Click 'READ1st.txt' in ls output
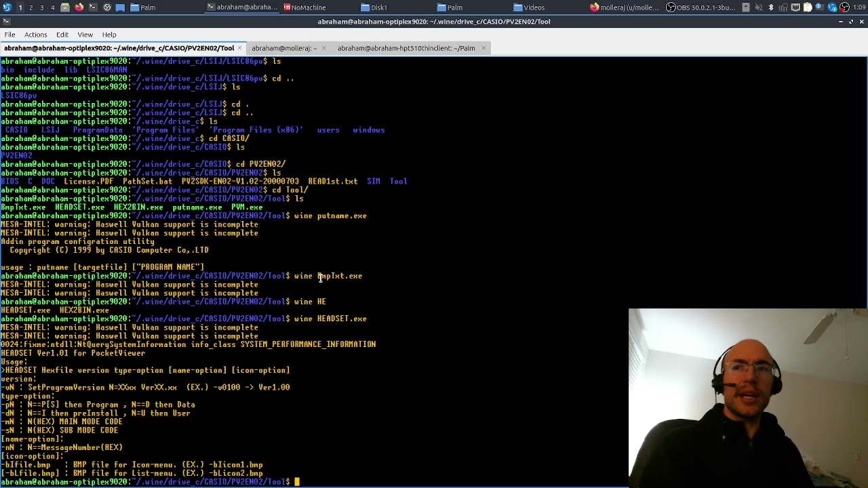 pyautogui.click(x=332, y=182)
